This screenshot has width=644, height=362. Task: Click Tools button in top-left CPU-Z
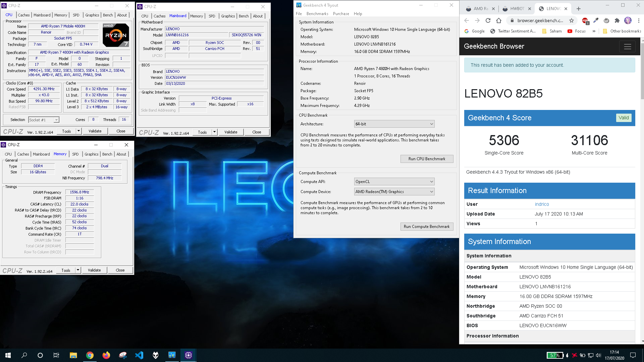coord(66,131)
